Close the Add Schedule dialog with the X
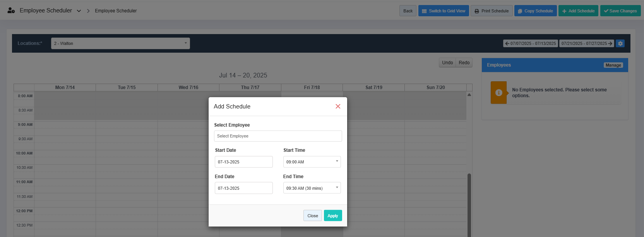Viewport: 644px width, 237px height. (x=338, y=106)
